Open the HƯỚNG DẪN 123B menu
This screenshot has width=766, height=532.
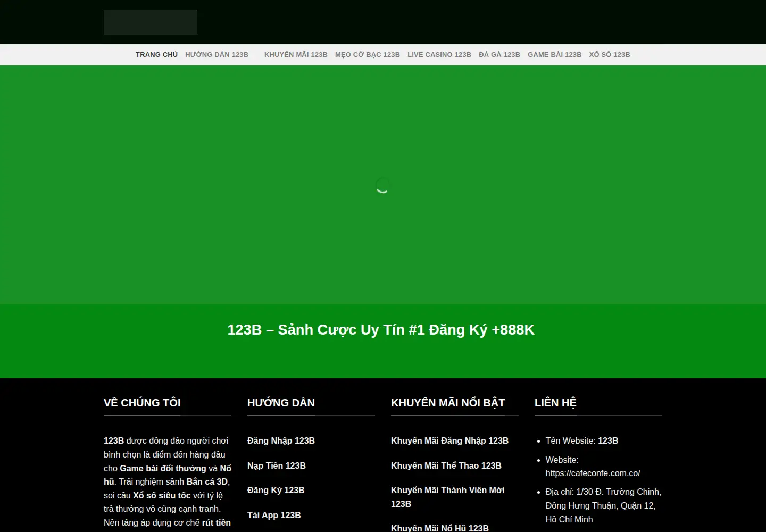(217, 55)
